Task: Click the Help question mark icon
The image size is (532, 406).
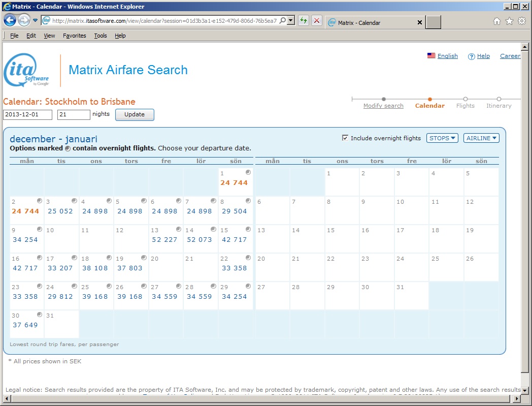Action: click(471, 56)
